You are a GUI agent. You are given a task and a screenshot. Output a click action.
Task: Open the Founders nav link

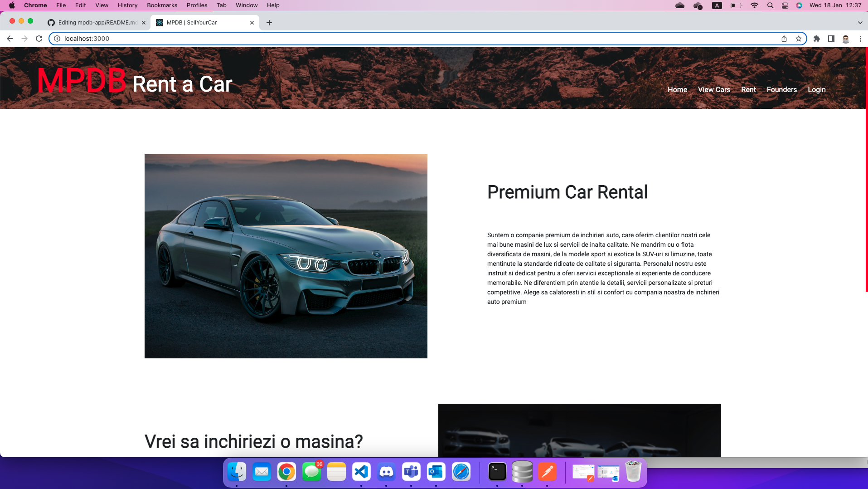pos(781,90)
